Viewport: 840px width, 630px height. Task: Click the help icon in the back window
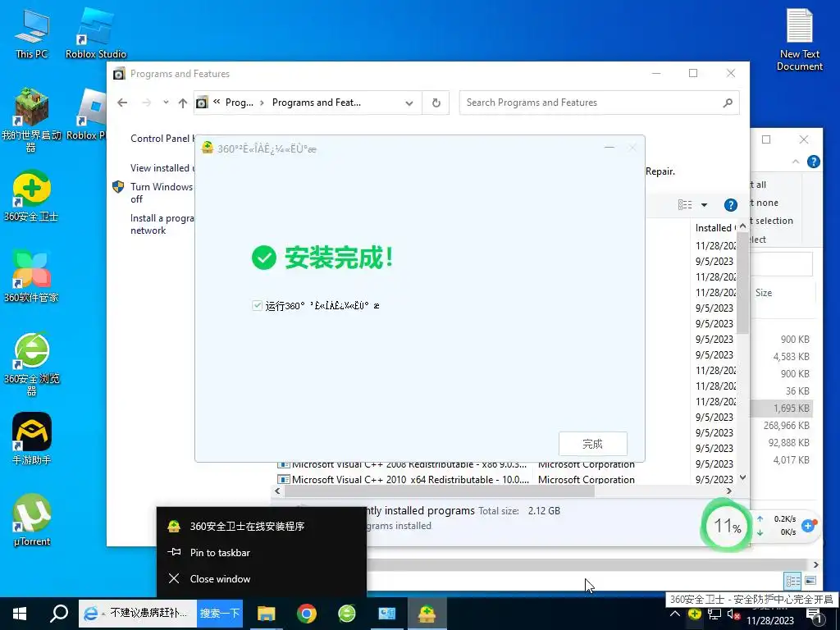tap(813, 162)
